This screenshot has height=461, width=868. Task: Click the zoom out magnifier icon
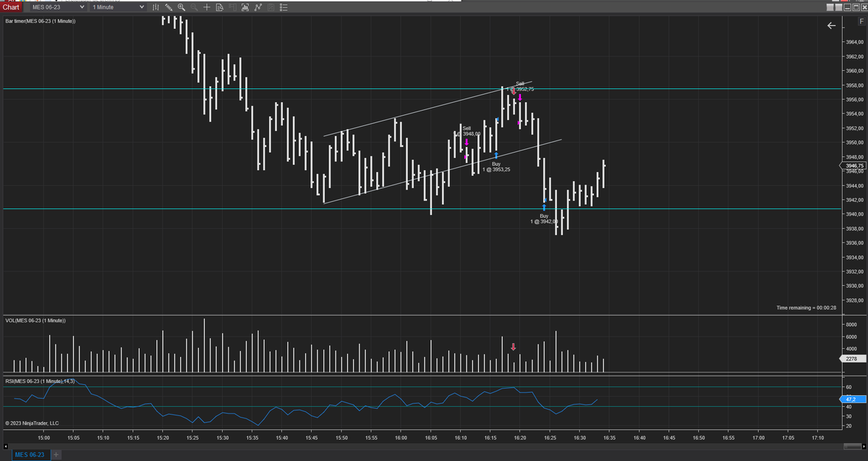[194, 7]
